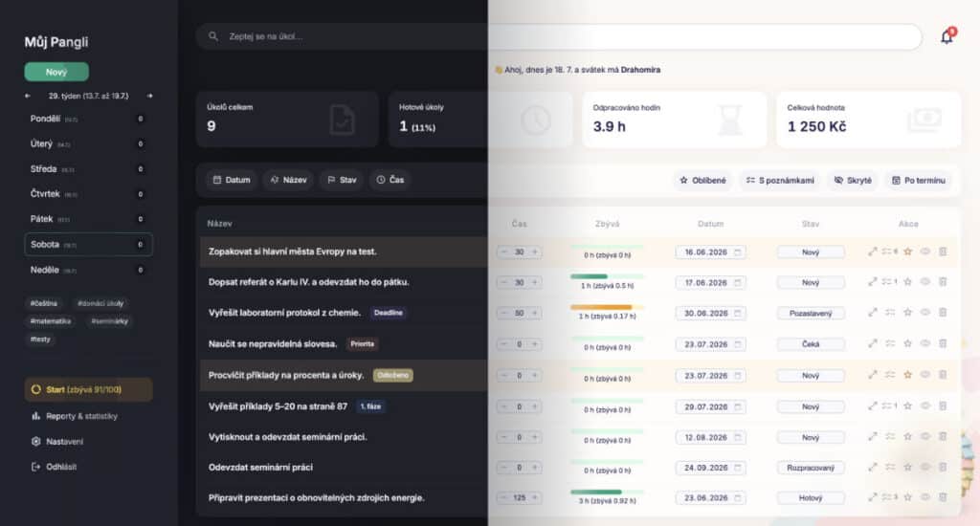Open status dropdown showing Pozastavený
The height and width of the screenshot is (526, 980).
pyautogui.click(x=811, y=313)
